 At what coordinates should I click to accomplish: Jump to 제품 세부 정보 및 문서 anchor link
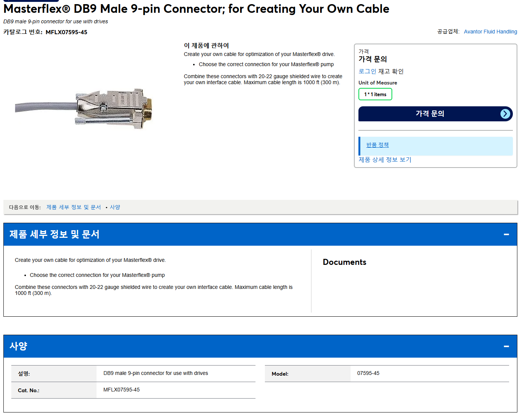click(74, 207)
